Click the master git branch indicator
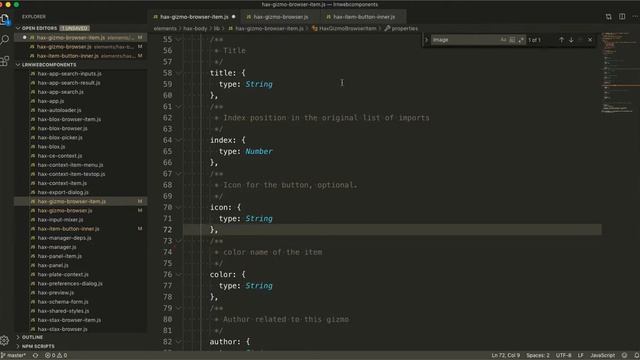This screenshot has height=360, width=640. (13, 356)
